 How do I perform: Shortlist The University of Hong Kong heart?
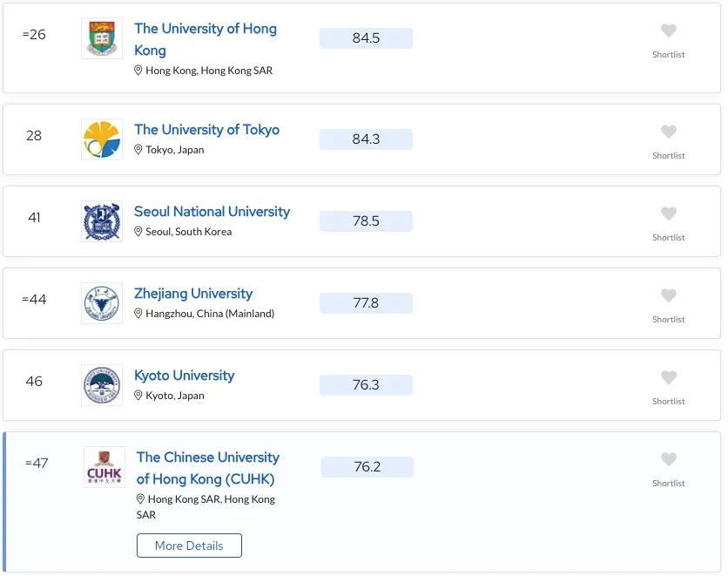(x=668, y=31)
